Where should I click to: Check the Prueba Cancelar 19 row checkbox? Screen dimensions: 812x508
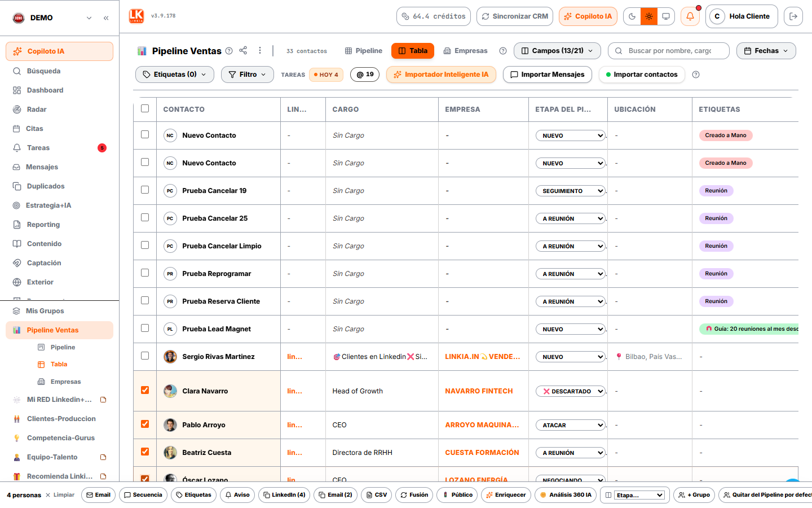pos(145,190)
